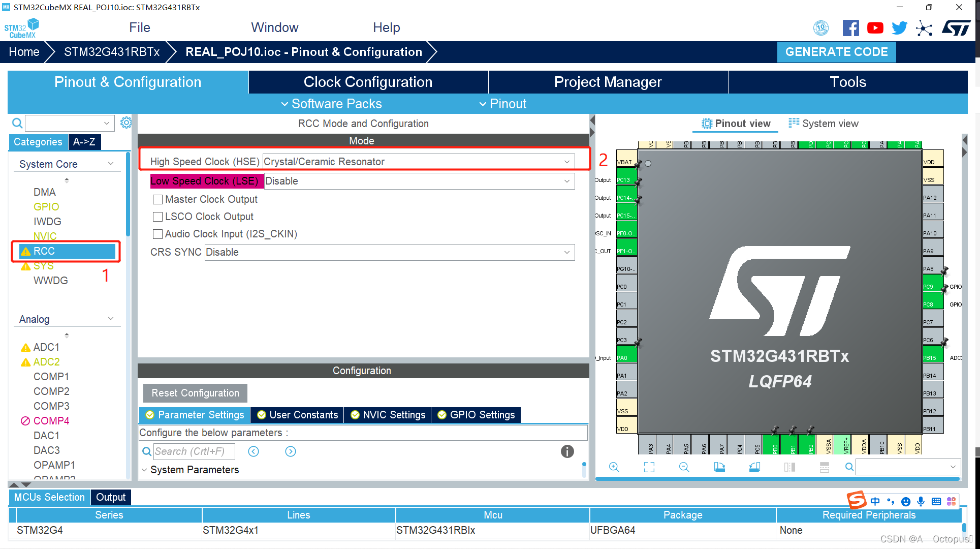
Task: Select ADC1 in Analog list
Action: coord(46,347)
